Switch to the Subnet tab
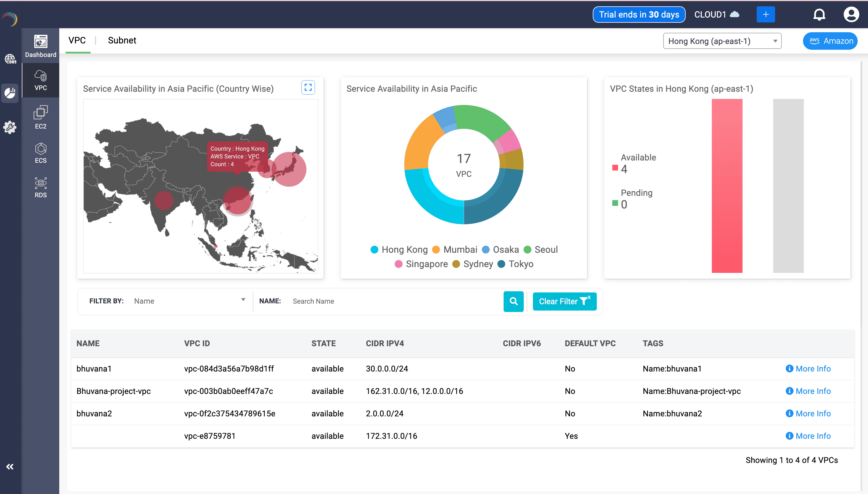The image size is (868, 494). [x=122, y=40]
